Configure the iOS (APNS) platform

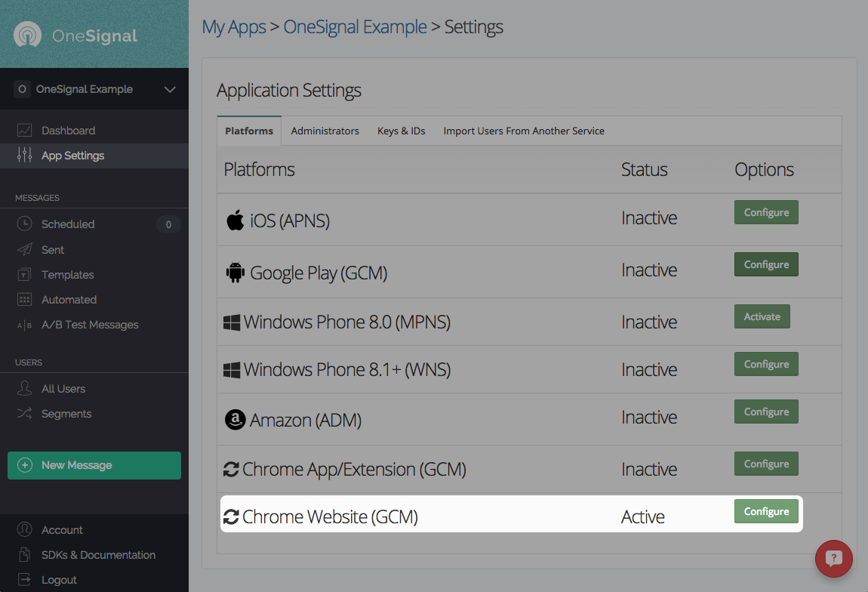(766, 213)
